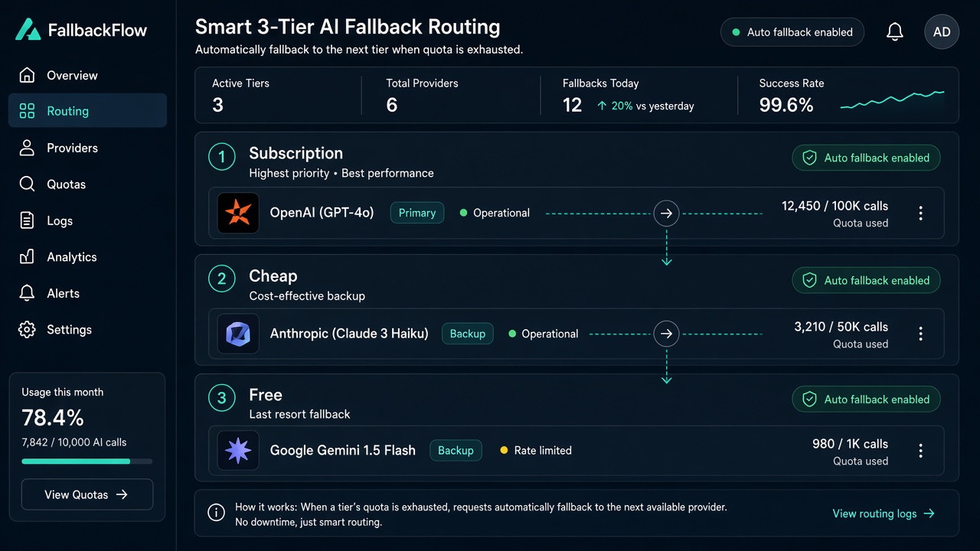Screen dimensions: 980x551
Task: Open the Anthropic row three-dot menu
Action: (921, 334)
